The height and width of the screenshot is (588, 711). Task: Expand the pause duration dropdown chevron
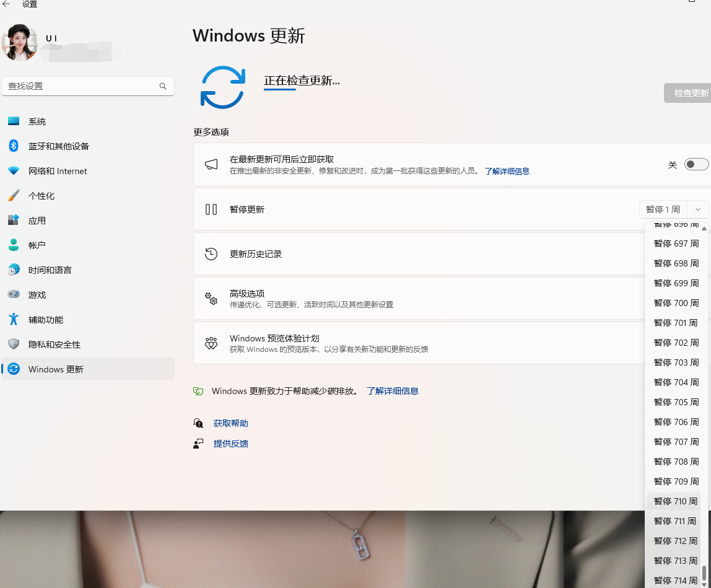698,209
